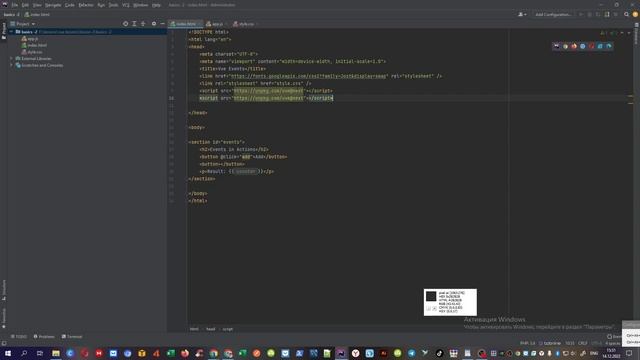Click Google Fonts URL link in code

coord(308,76)
